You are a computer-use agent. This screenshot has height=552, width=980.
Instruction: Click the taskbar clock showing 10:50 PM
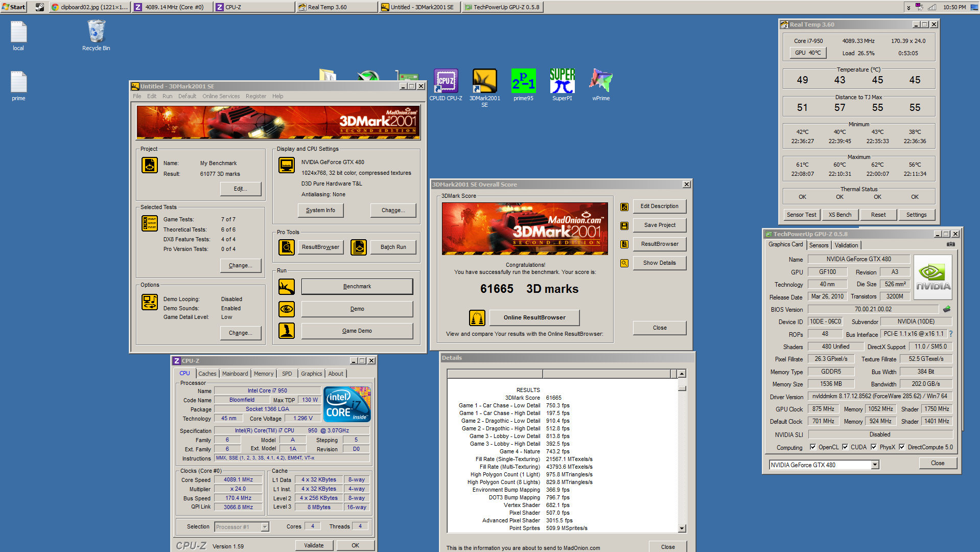coord(954,7)
